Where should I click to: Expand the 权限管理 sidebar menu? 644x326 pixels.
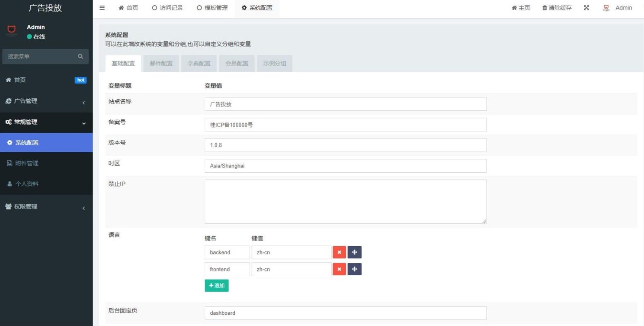click(46, 206)
